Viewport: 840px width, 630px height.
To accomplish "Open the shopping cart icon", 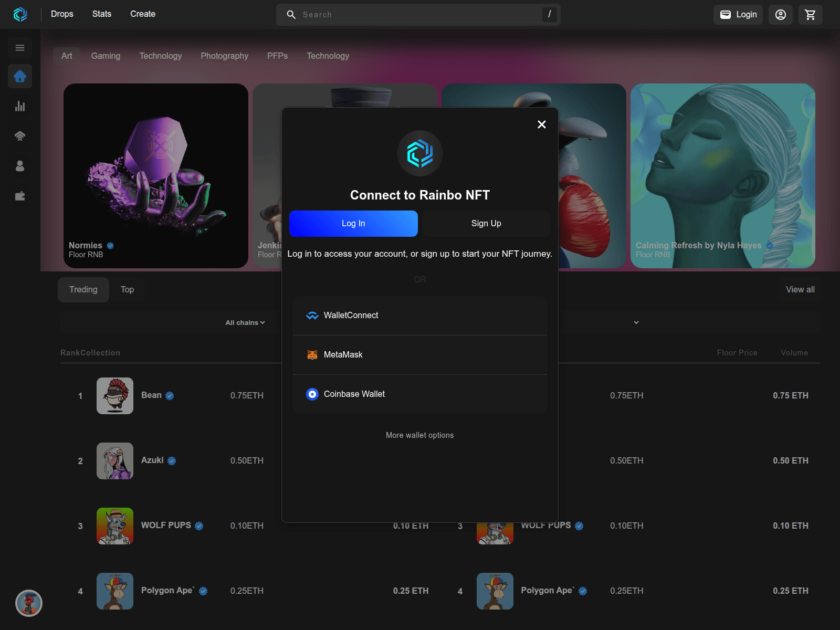I will pos(810,15).
